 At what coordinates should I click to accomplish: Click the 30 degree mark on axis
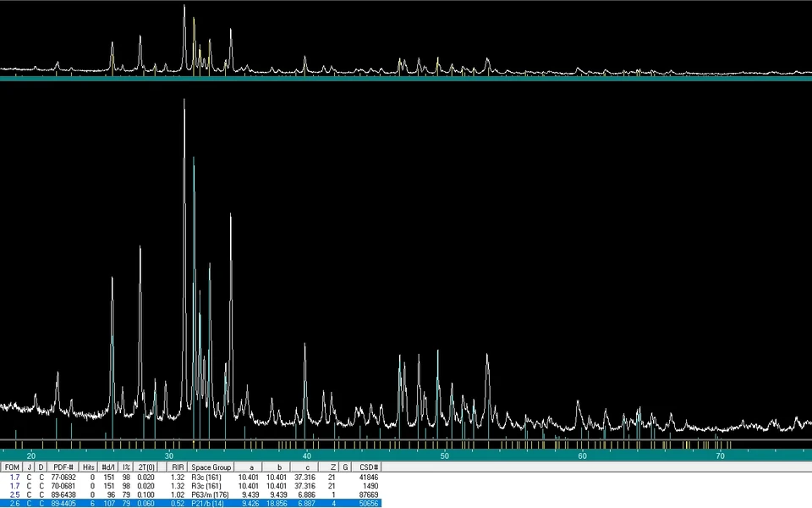pyautogui.click(x=169, y=456)
